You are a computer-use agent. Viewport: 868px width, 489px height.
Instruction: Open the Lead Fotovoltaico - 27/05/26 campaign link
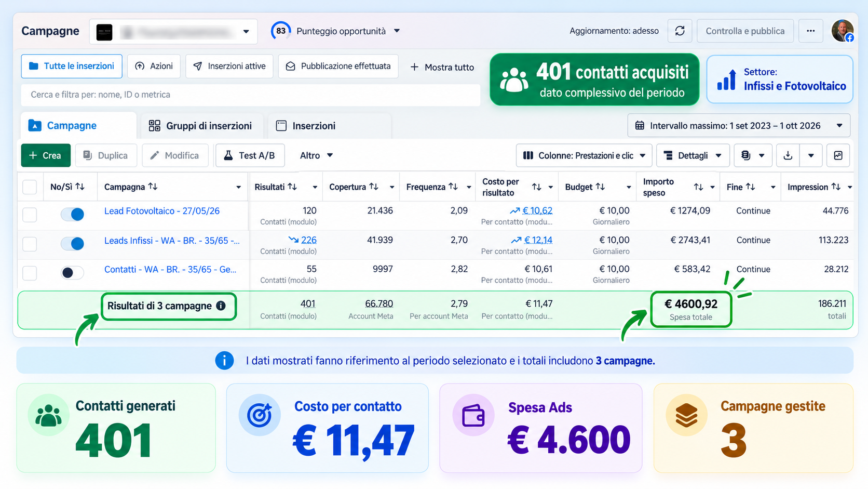click(x=162, y=211)
